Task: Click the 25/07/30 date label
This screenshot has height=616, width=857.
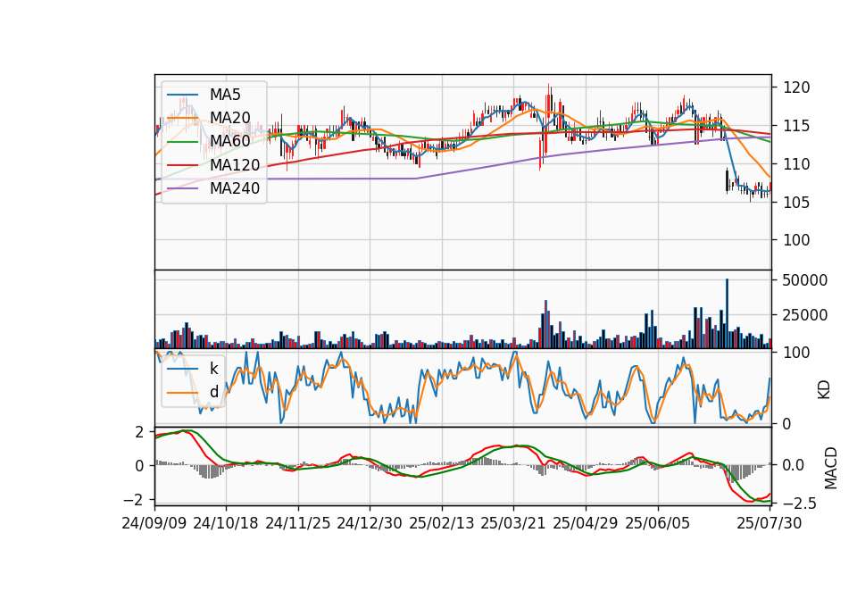Action: (x=770, y=523)
